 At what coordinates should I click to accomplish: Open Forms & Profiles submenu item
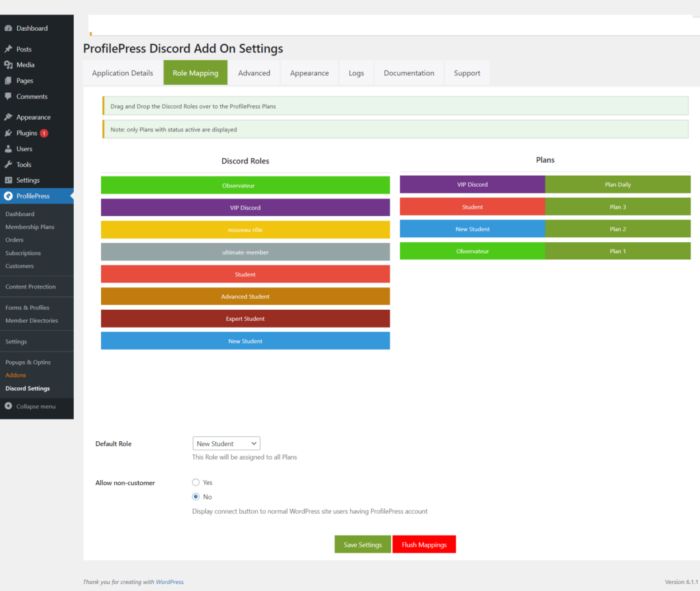27,308
